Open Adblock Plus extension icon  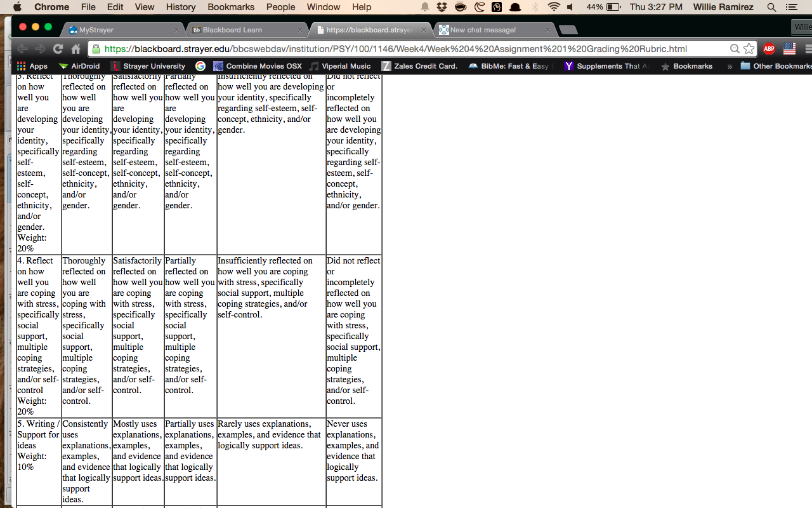coord(769,49)
